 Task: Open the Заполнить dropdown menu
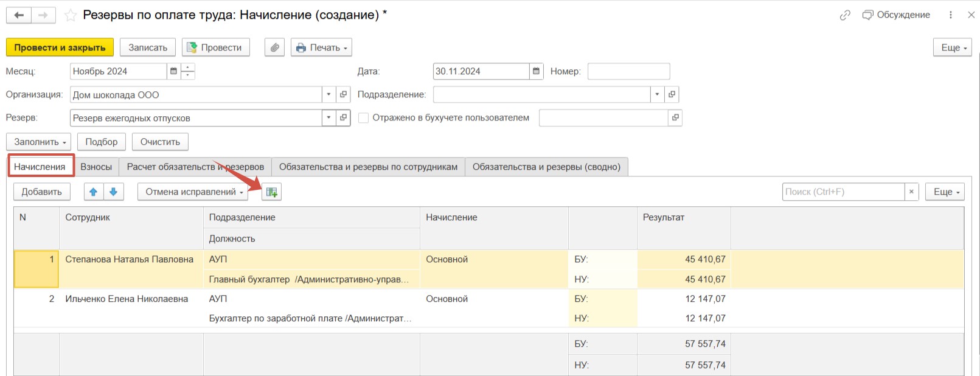[x=39, y=142]
